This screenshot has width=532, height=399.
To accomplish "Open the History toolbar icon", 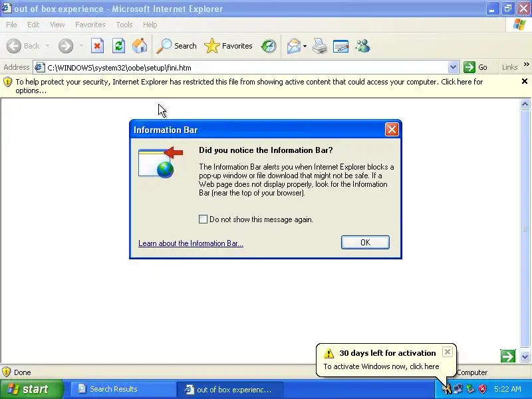I will click(x=269, y=46).
